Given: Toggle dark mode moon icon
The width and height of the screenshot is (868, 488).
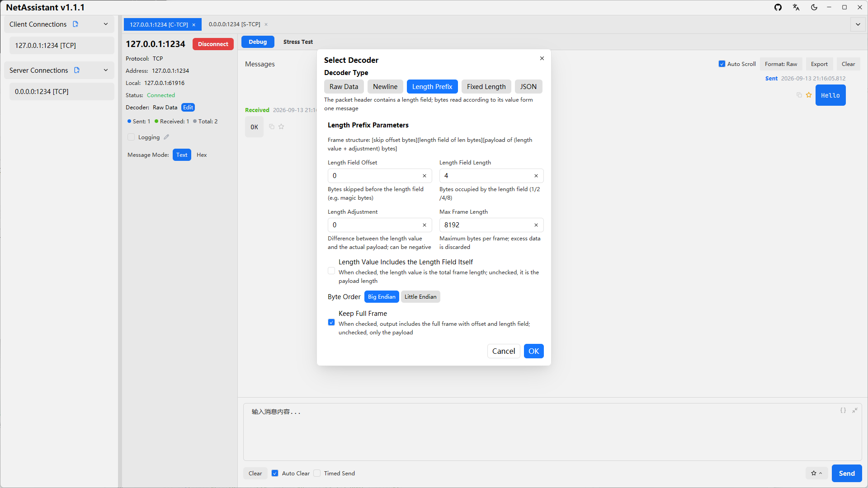Looking at the screenshot, I should (814, 7).
